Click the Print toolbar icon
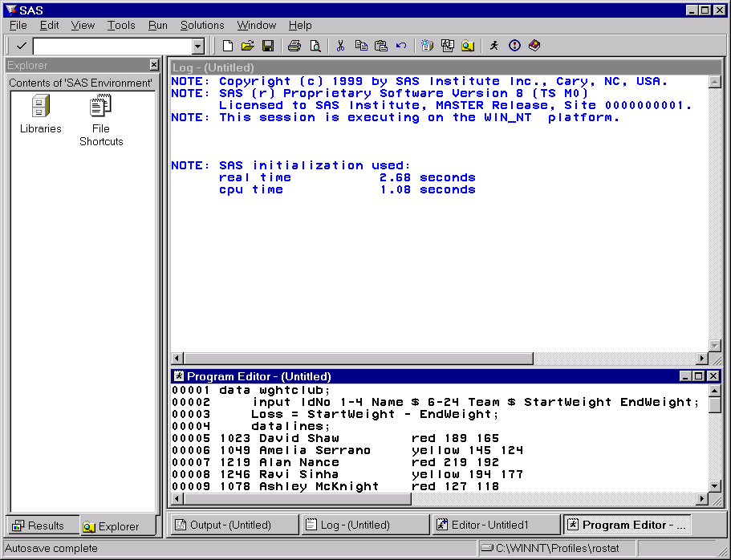The image size is (731, 560). pyautogui.click(x=294, y=46)
